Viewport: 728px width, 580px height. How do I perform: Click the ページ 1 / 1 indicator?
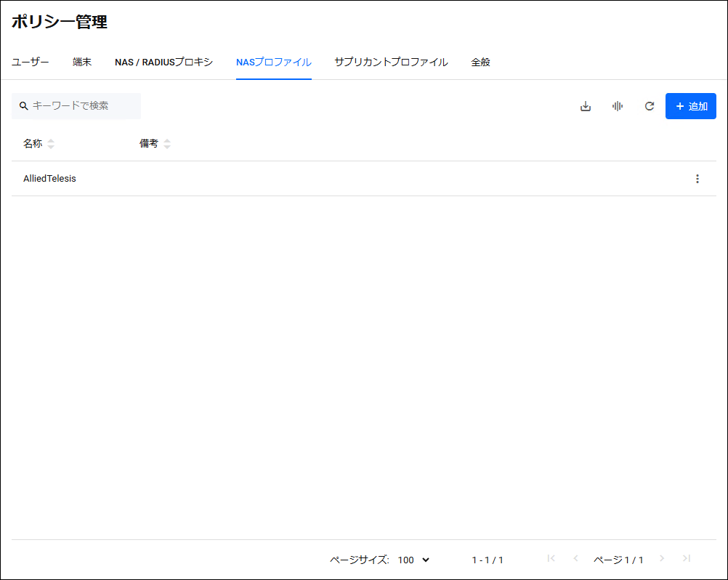[x=618, y=560]
